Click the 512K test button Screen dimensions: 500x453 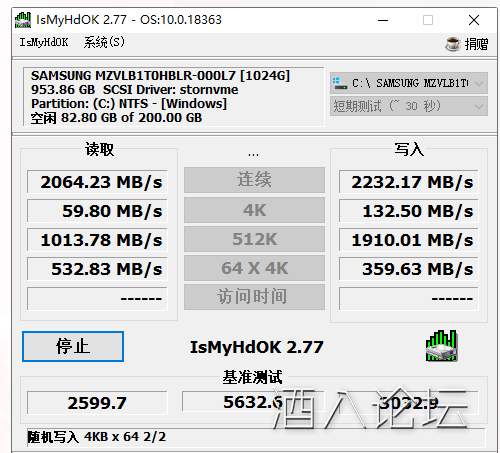click(x=254, y=239)
